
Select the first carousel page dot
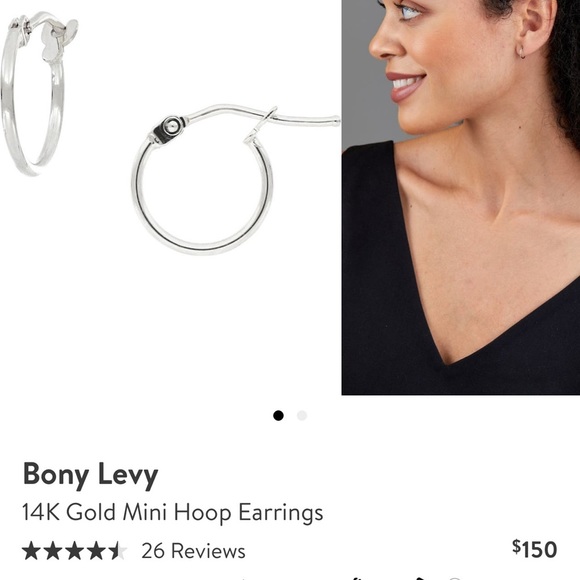(278, 416)
